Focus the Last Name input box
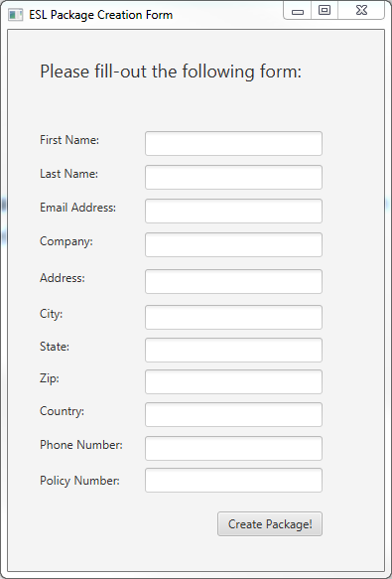Image resolution: width=392 pixels, height=579 pixels. click(233, 177)
